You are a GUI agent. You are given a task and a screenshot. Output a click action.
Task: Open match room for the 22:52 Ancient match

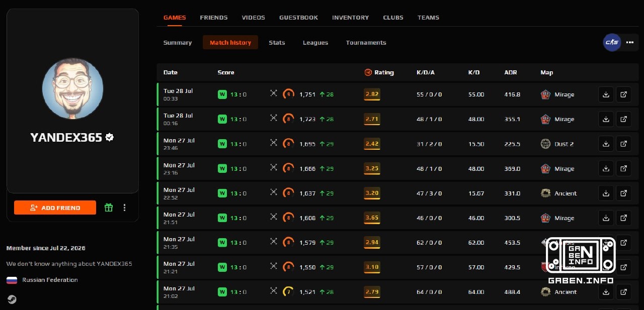(x=623, y=193)
